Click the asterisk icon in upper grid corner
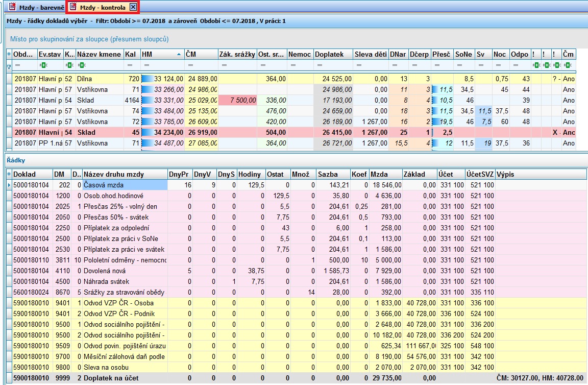Screen dimensions: 588x385 tap(9, 54)
